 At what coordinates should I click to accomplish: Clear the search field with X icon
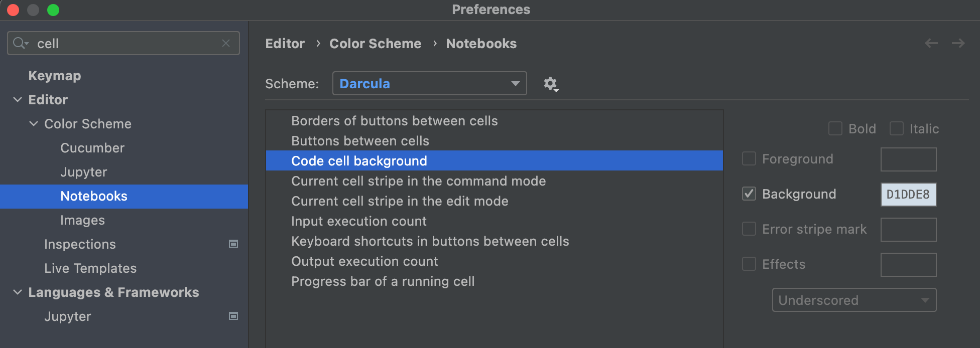[x=226, y=44]
